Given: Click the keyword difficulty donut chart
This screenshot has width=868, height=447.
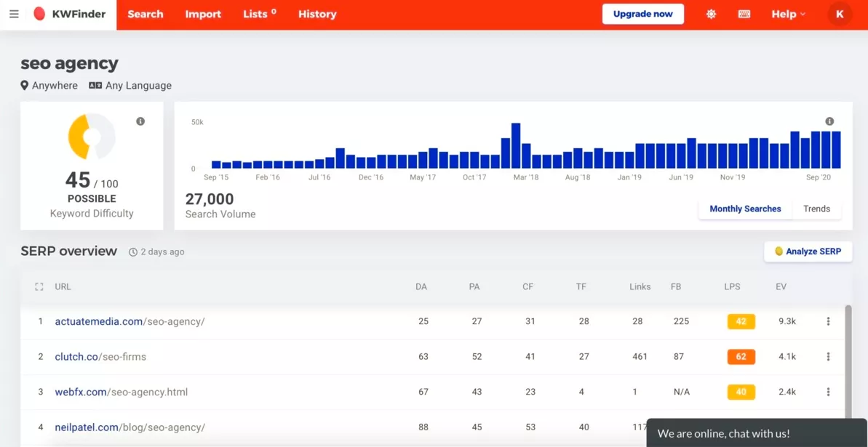Looking at the screenshot, I should click(92, 137).
